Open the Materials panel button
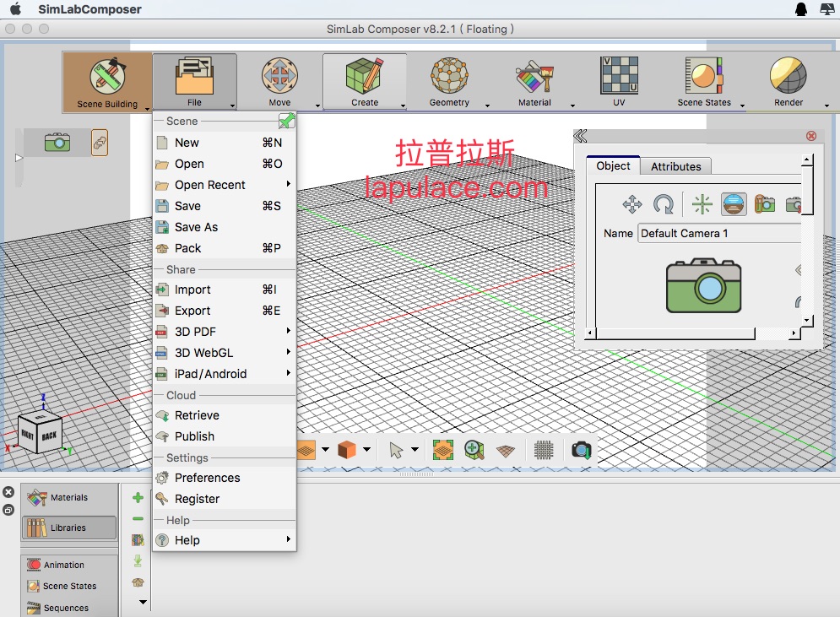This screenshot has width=840, height=617. (x=69, y=497)
